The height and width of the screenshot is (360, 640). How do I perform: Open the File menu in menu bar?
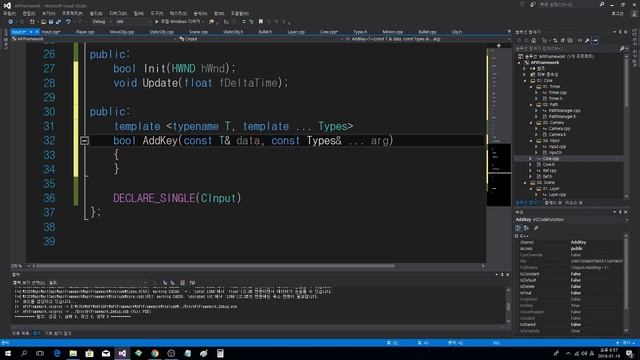9,13
